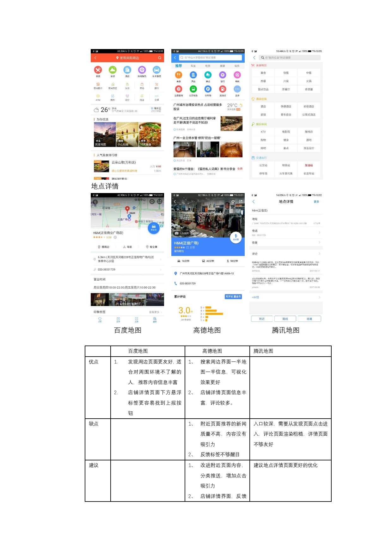Screen dimensions: 392x555
Task: Select red 加油站 cell on Tencent category grid
Action: 309,165
